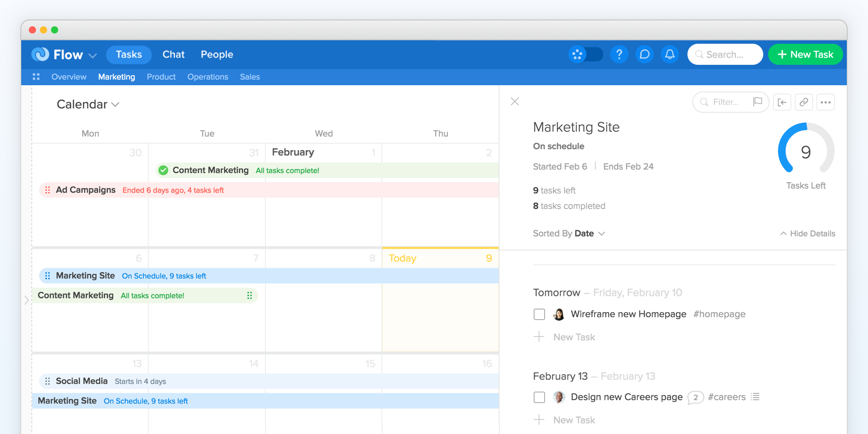Click 8 tasks completed text

[x=569, y=206]
